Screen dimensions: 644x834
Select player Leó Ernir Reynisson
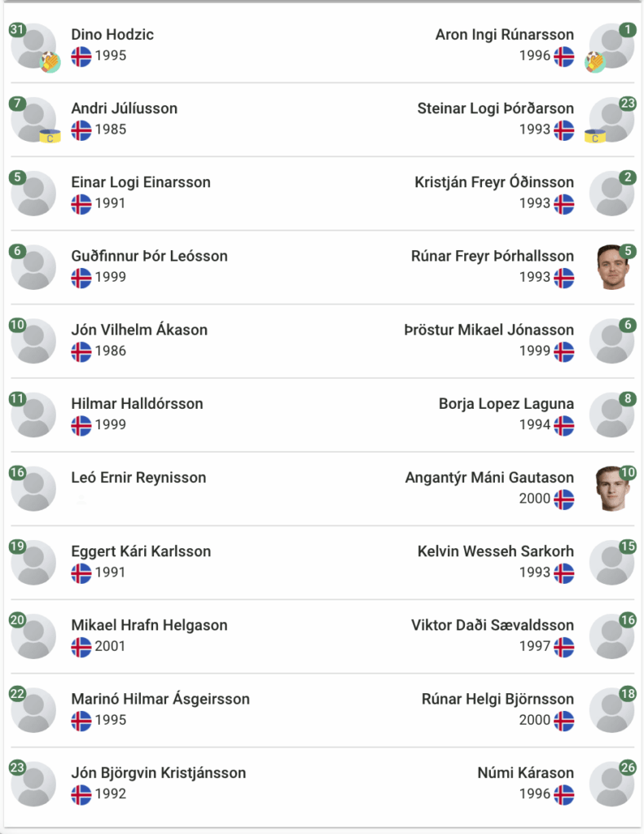pyautogui.click(x=138, y=477)
